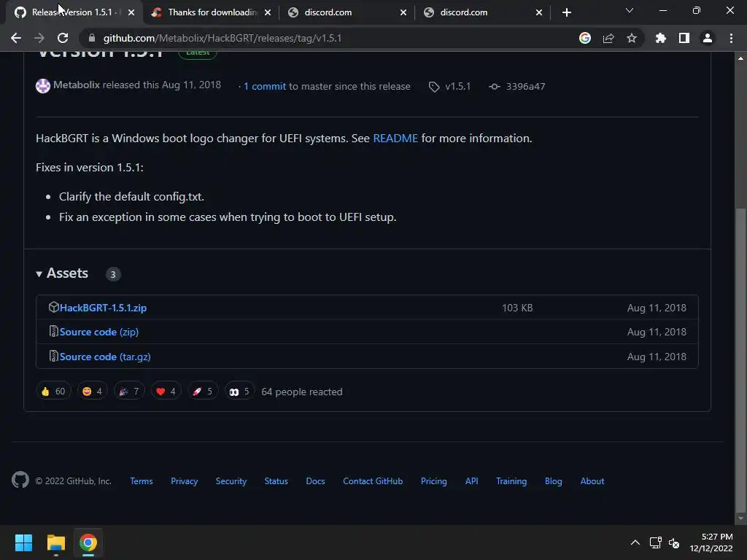
Task: React with the rocket emoji
Action: [x=203, y=392]
